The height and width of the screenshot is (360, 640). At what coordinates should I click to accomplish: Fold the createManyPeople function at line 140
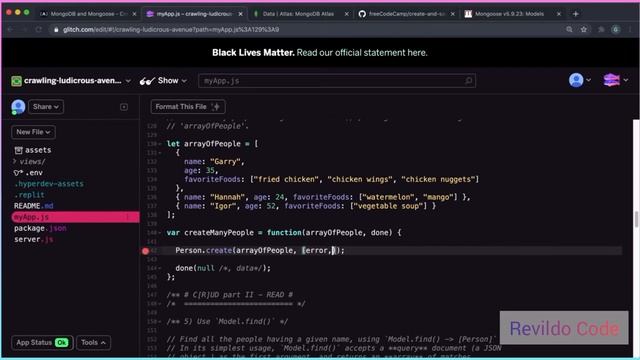click(160, 233)
